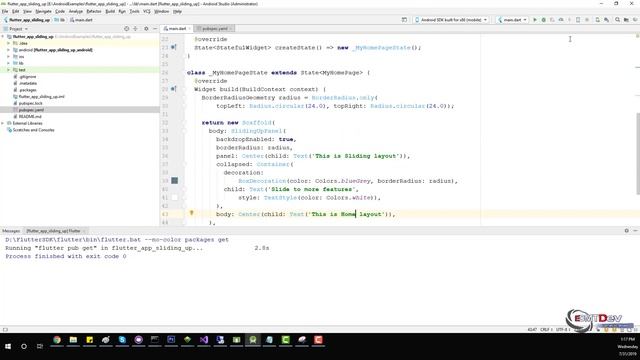The height and width of the screenshot is (360, 640).
Task: Click UTF-8 encoding in status bar
Action: tap(562, 329)
